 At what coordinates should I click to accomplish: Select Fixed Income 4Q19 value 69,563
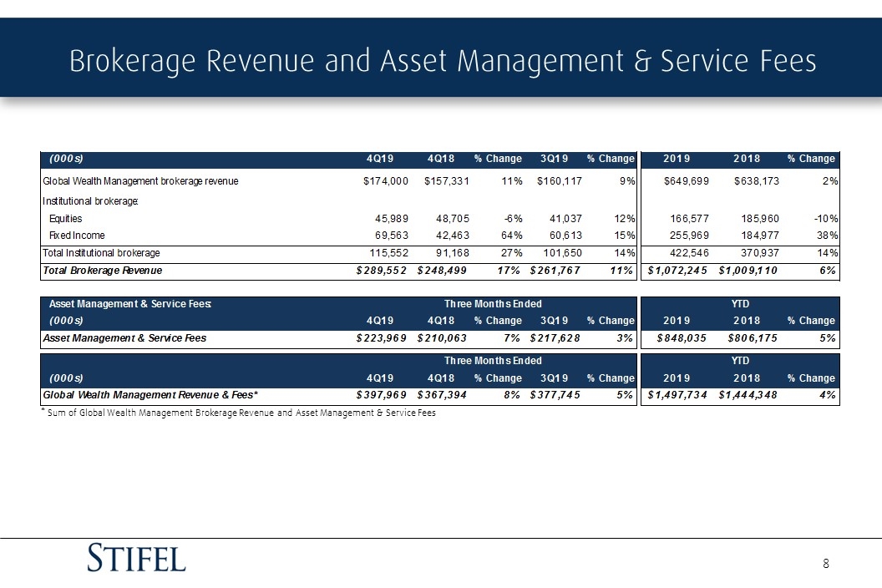click(392, 236)
